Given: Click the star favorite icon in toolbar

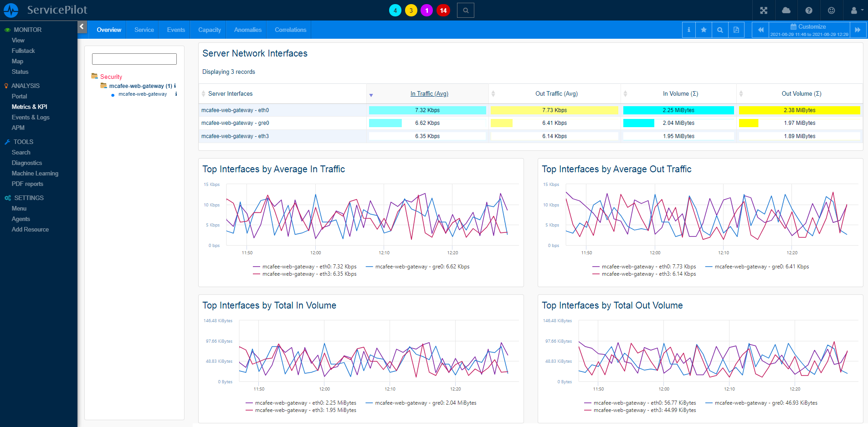Looking at the screenshot, I should 704,30.
